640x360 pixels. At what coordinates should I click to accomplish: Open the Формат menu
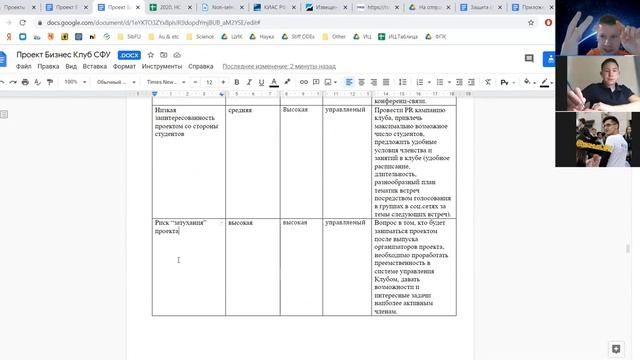(124, 66)
